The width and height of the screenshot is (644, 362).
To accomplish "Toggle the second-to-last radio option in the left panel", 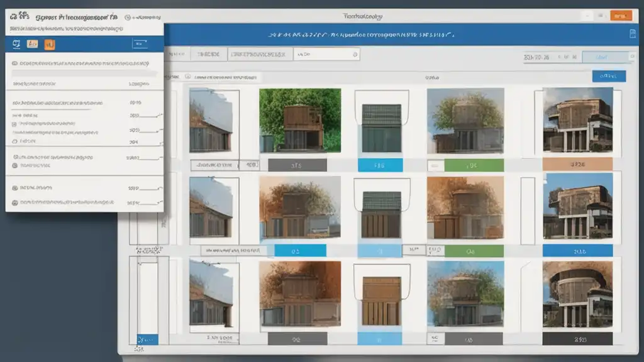I will (x=14, y=187).
